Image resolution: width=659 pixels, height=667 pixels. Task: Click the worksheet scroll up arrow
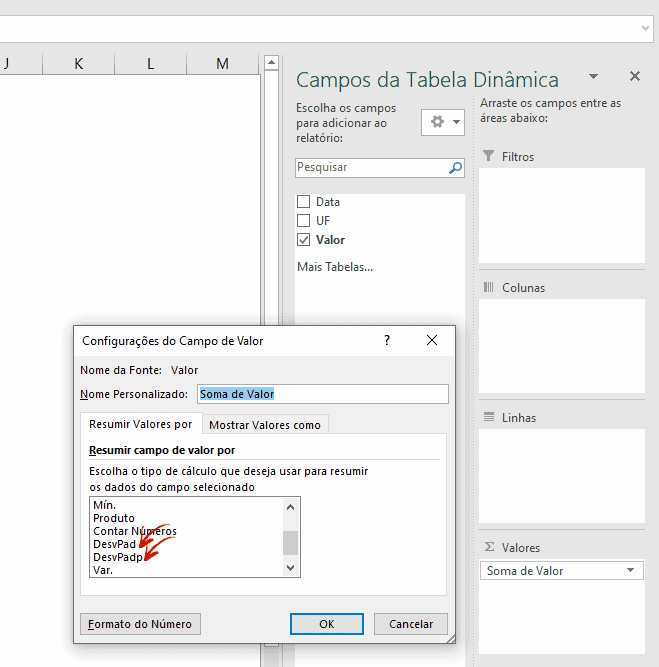271,63
